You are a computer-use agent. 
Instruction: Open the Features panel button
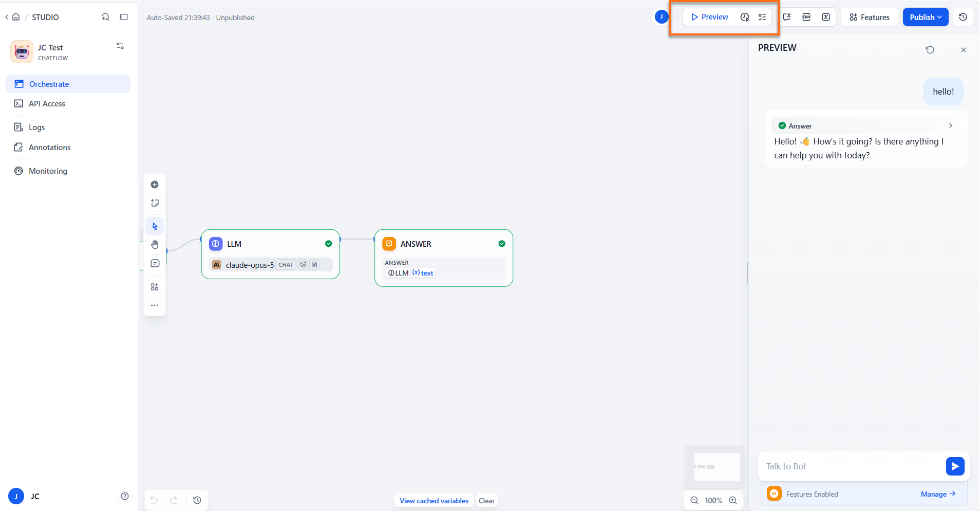pyautogui.click(x=870, y=17)
